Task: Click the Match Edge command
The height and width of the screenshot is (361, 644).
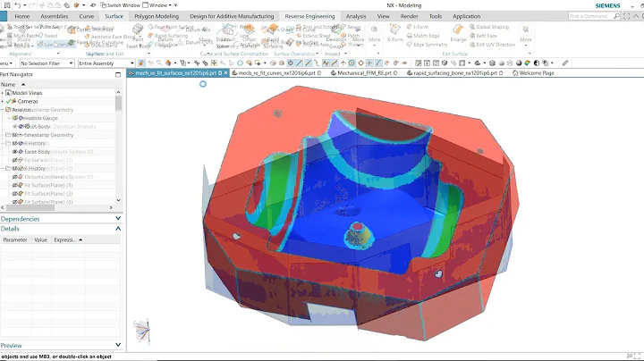Action: pos(423,36)
